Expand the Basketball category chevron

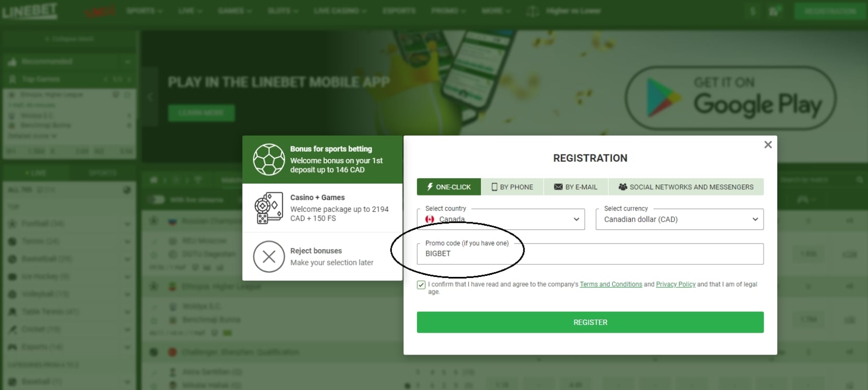pos(127,259)
